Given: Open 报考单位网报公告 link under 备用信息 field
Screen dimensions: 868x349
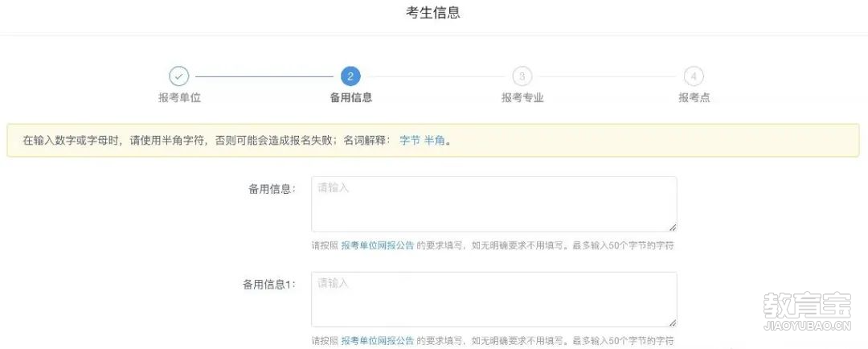Looking at the screenshot, I should click(378, 245).
